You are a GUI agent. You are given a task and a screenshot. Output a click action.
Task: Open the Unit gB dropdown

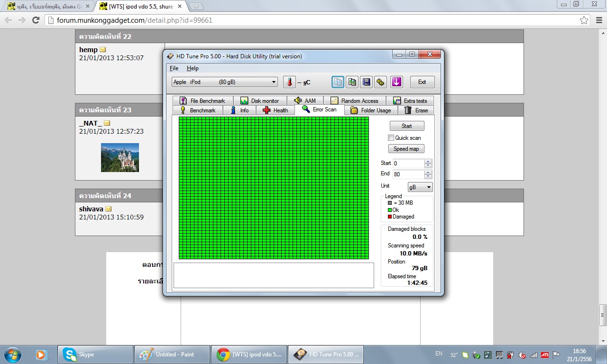420,187
